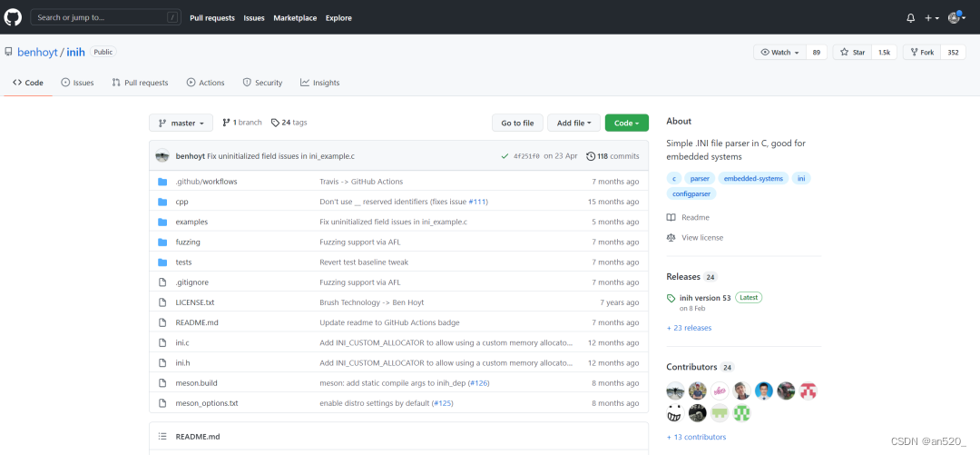Click the 89 watchers count
980x455 pixels.
[x=817, y=53]
